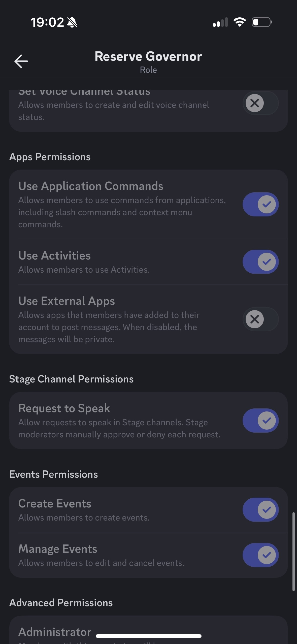Click the vertical scrollbar indicator

(293, 551)
